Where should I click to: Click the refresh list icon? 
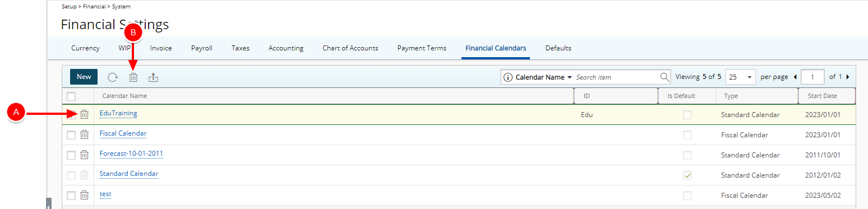tap(113, 77)
